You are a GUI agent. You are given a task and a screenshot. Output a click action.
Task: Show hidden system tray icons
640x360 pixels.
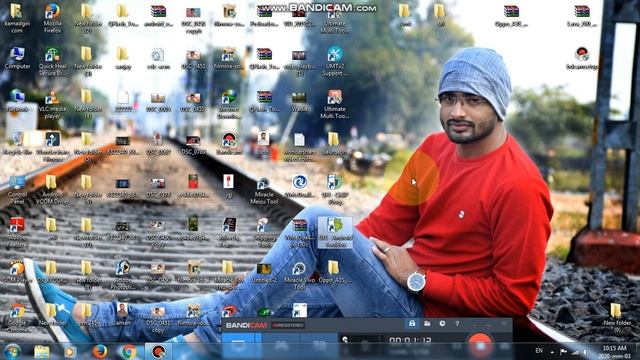(552, 351)
